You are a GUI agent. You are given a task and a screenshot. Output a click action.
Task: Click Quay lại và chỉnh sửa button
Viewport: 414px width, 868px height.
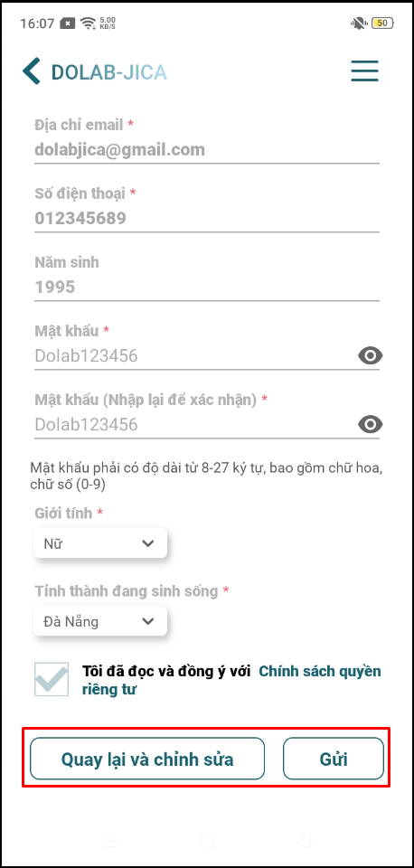pos(147,759)
